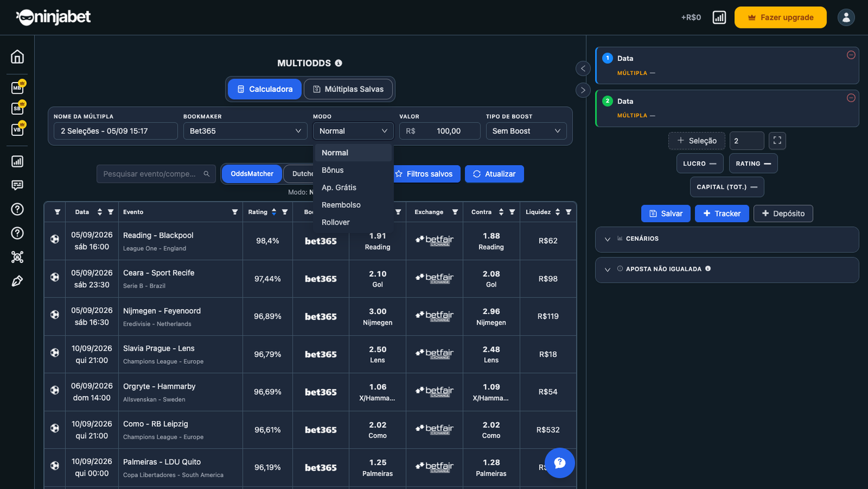Click the info icon beside Aposta Não Igualada
Screen dimensions: 868x489
[x=708, y=269]
